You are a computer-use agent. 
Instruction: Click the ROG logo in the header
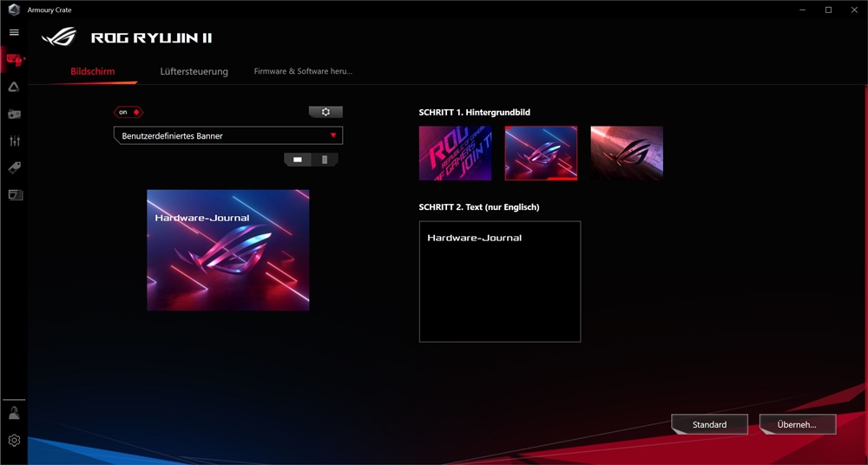[x=59, y=36]
